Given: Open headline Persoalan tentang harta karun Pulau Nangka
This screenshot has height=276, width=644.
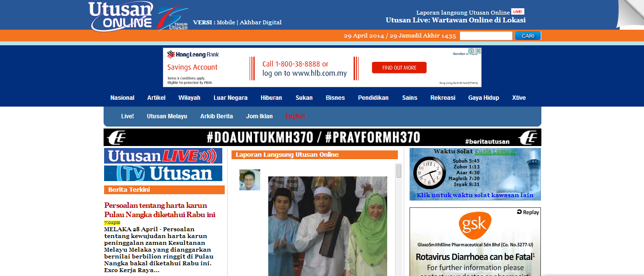Looking at the screenshot, I should click(x=160, y=210).
